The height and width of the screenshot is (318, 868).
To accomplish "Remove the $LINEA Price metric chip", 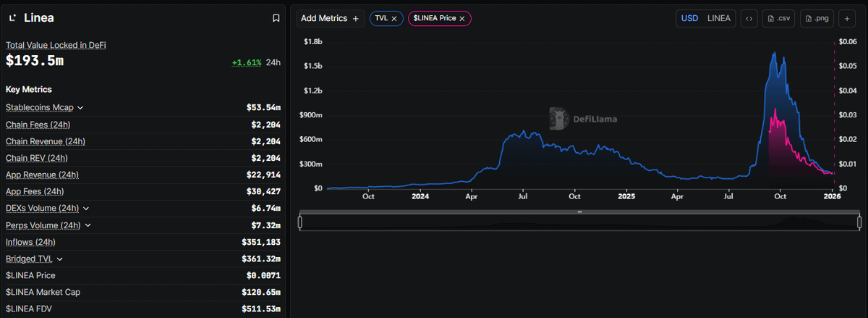I will click(462, 18).
